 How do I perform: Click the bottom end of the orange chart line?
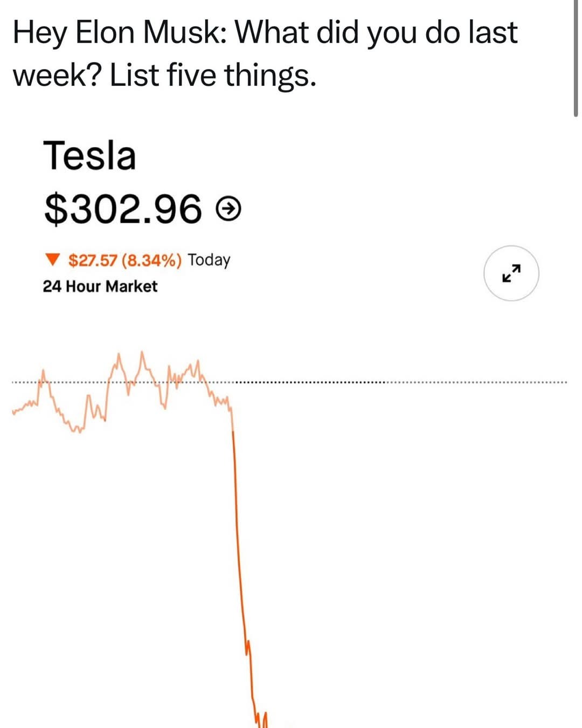(x=263, y=723)
